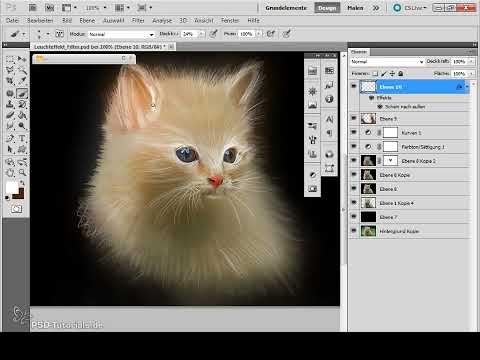Select the Dodge tool
The height and width of the screenshot is (360, 480).
point(22,126)
